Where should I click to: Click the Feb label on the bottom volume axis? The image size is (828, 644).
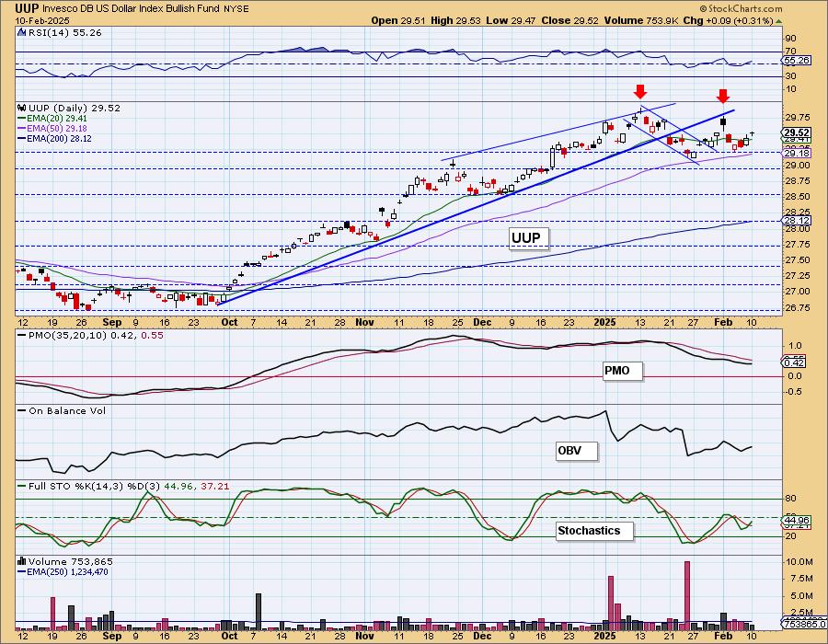723,636
